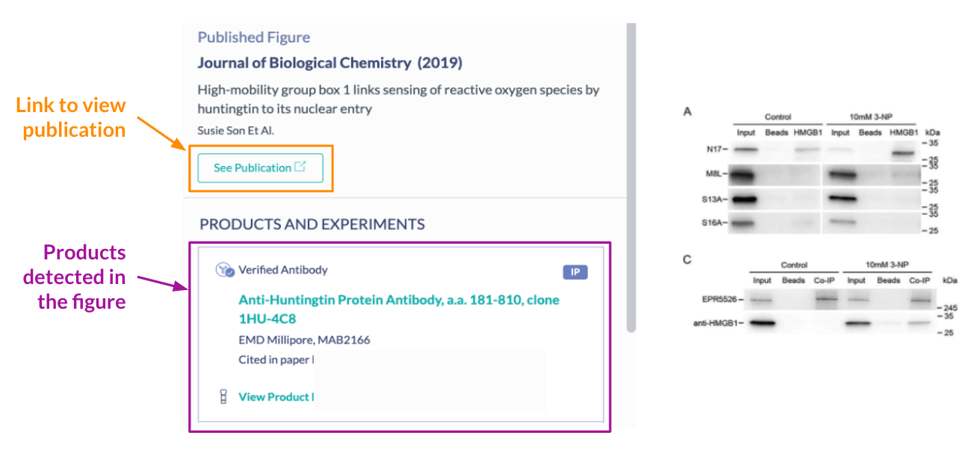Click the Verified Antibody label text

(x=282, y=270)
